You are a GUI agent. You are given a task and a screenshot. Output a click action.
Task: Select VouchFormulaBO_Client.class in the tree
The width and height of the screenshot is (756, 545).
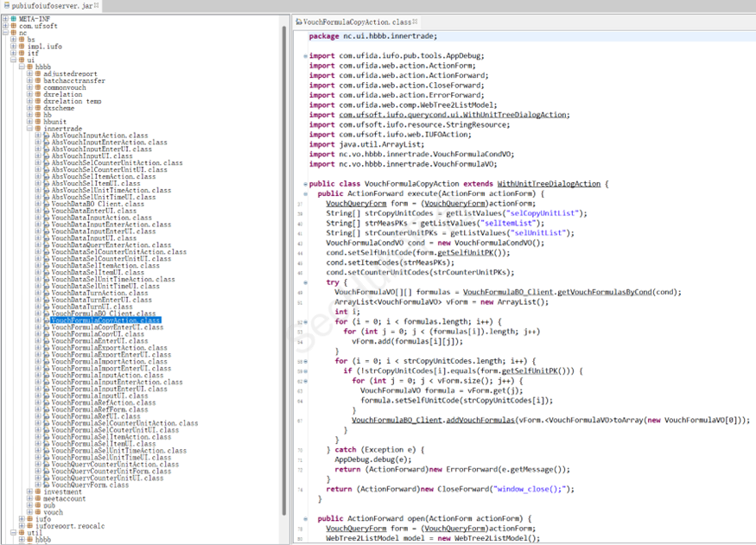point(103,314)
